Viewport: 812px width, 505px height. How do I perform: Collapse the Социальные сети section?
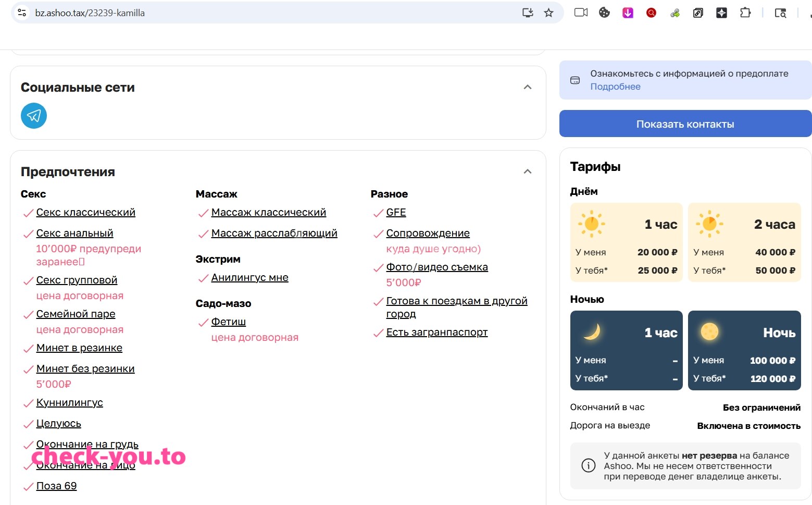[x=528, y=87]
